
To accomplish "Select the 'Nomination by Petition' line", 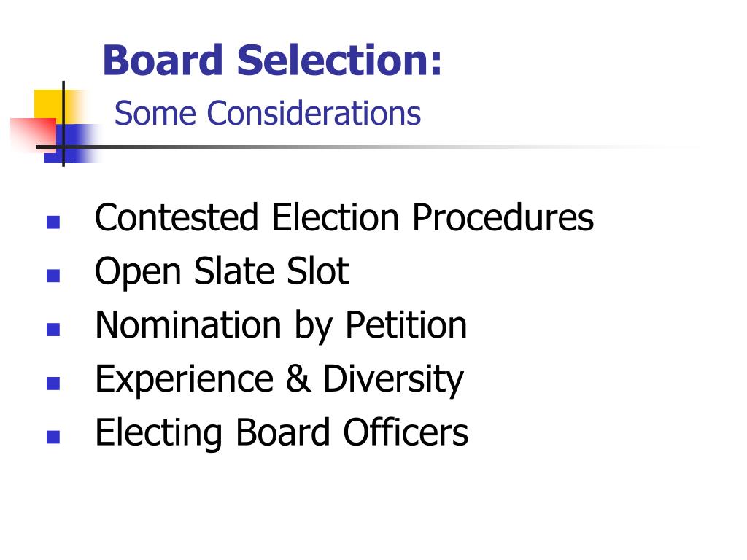I will 281,326.
